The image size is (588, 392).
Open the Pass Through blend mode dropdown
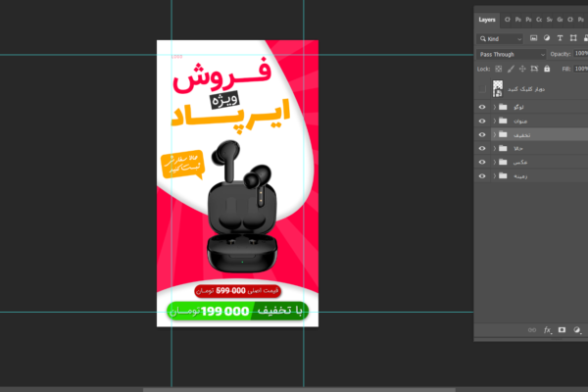pyautogui.click(x=511, y=54)
